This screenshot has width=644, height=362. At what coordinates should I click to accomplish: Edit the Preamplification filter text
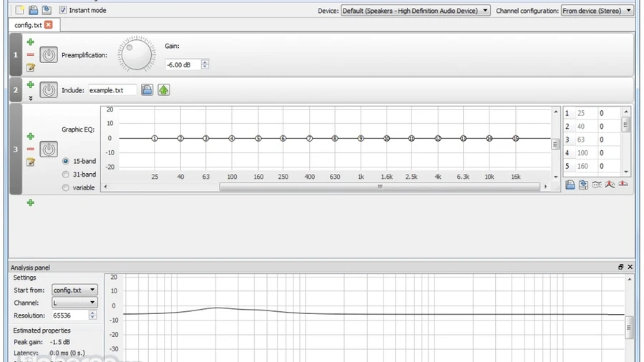[30, 67]
